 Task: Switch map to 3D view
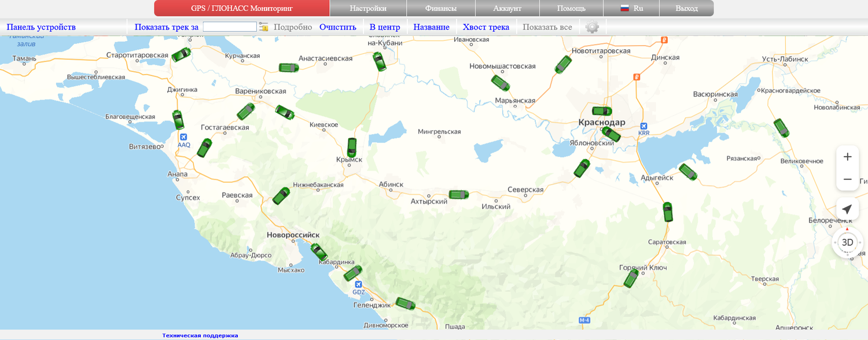click(x=848, y=242)
